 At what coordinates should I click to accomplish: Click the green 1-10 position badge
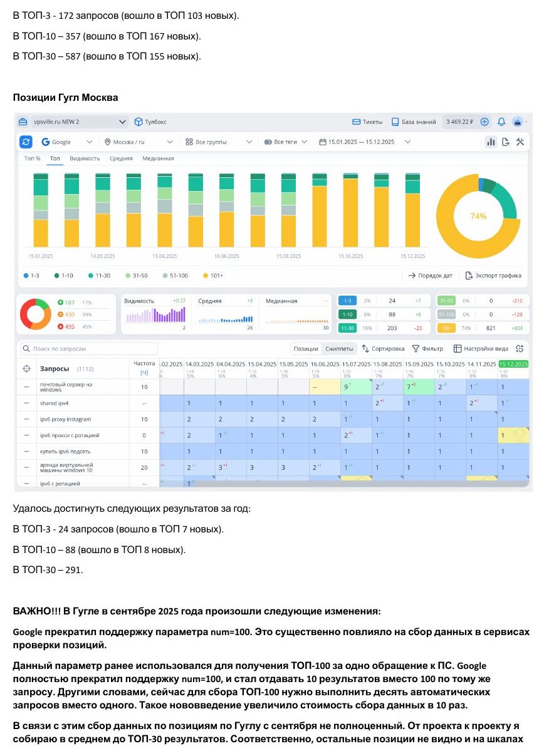(x=347, y=314)
